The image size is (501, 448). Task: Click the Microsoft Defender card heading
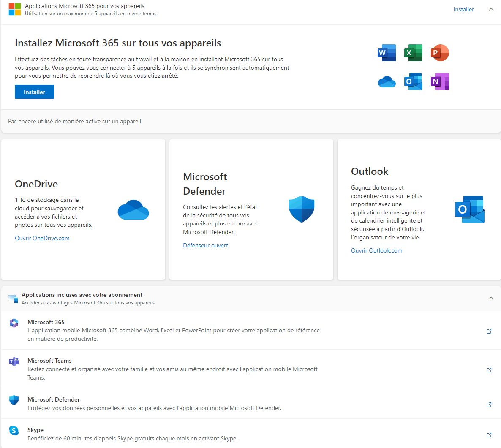point(205,184)
